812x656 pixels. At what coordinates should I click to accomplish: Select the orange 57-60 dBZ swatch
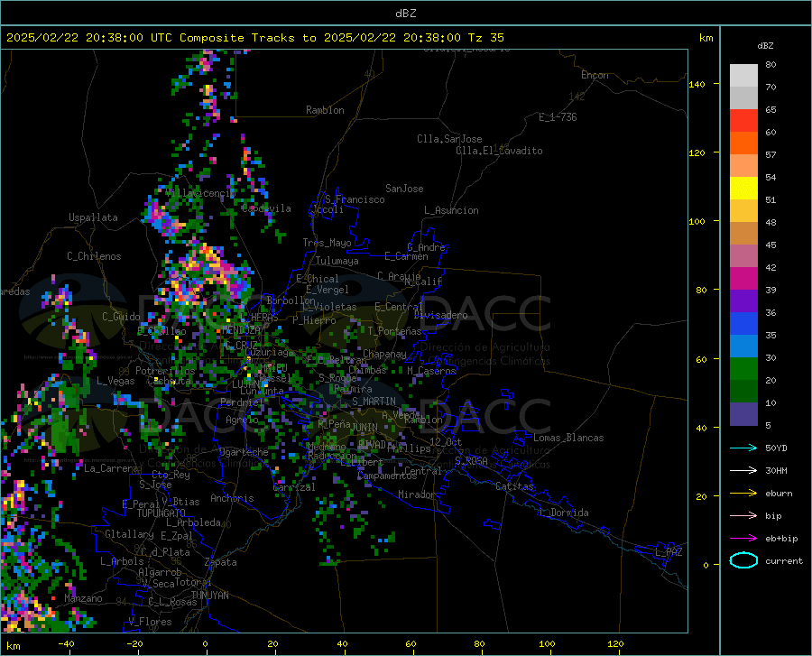coord(743,143)
